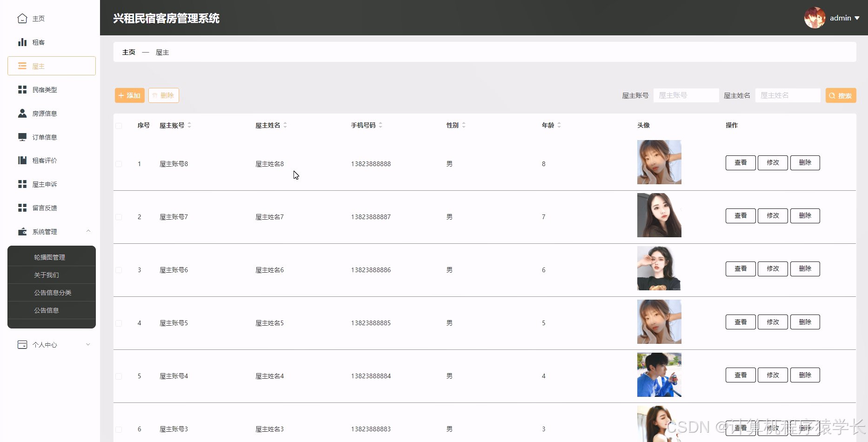Expand the 个人中心 menu chevron
868x442 pixels.
(x=88, y=345)
